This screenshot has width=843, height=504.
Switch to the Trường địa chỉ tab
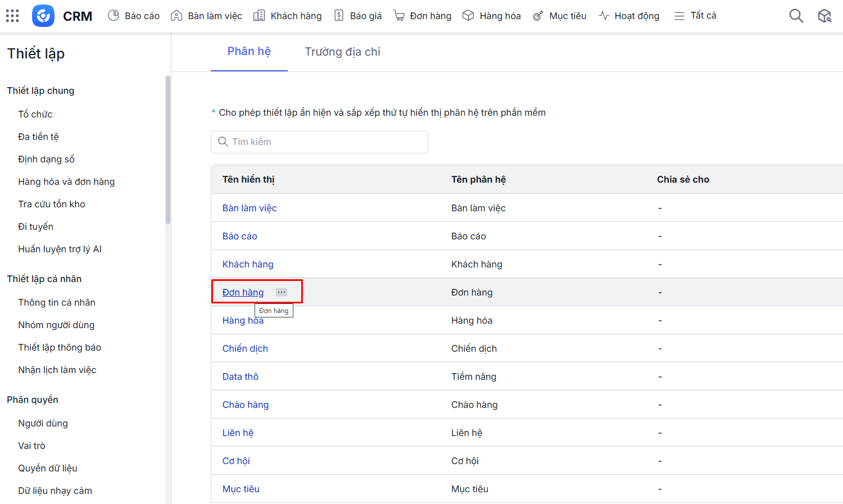[342, 52]
